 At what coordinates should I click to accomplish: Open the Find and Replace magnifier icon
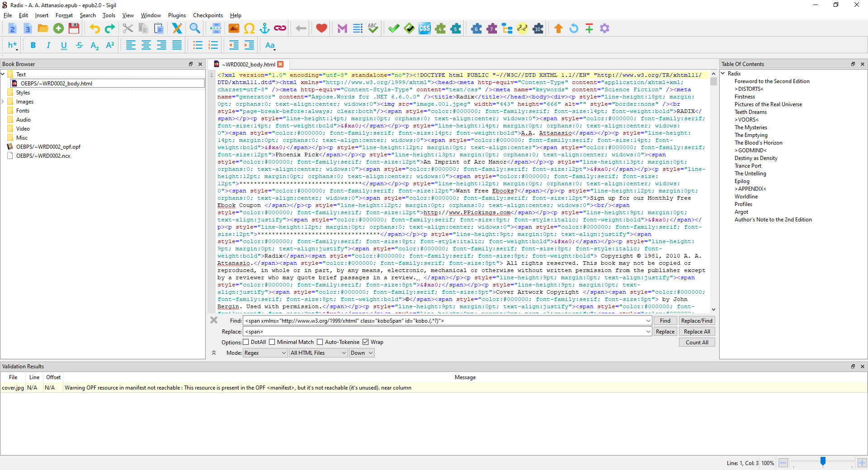tap(195, 28)
